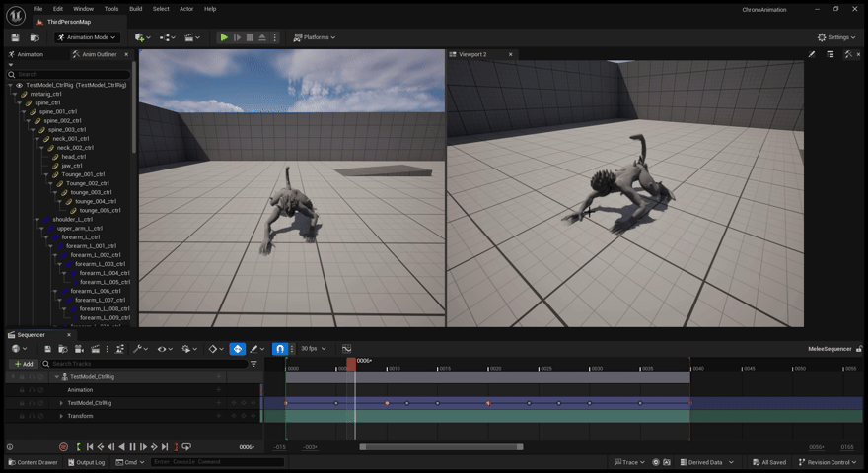868x473 pixels.
Task: Open the 30 fps frame rate dropdown
Action: click(x=313, y=349)
